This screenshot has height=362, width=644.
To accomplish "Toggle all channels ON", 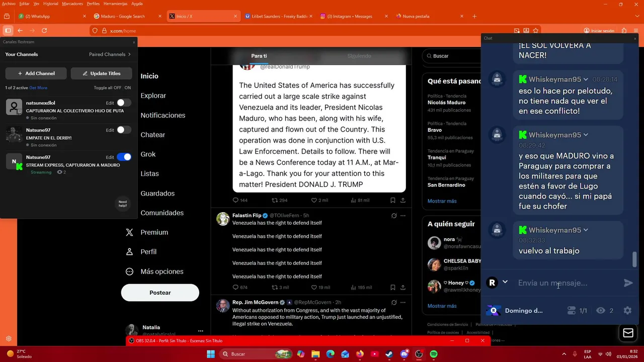I will tap(128, 88).
